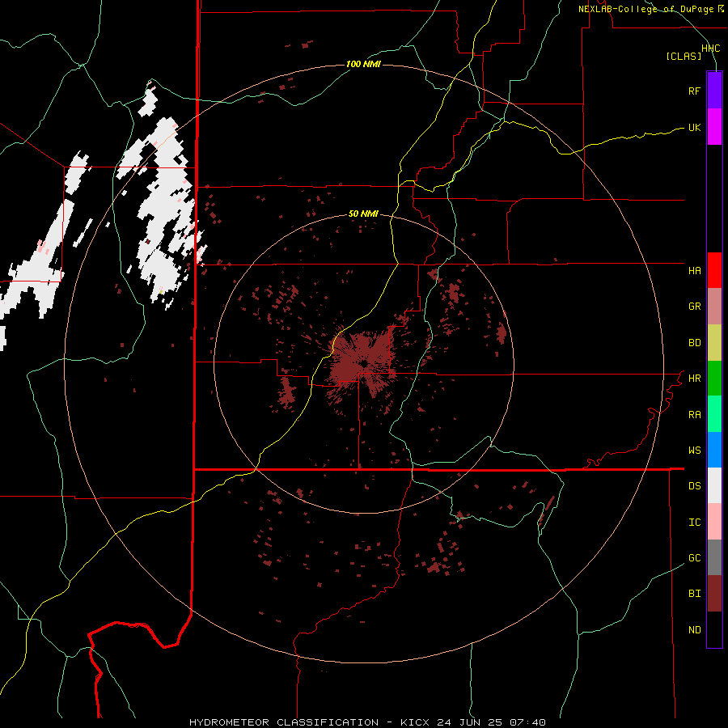The width and height of the screenshot is (728, 728).
Task: Click the [CLAS] legend header
Action: tap(684, 56)
